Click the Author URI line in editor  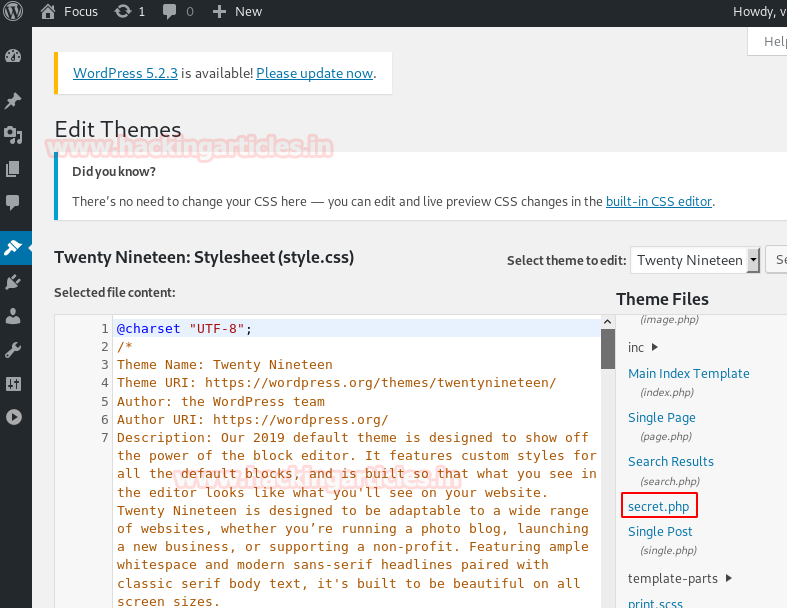[252, 419]
